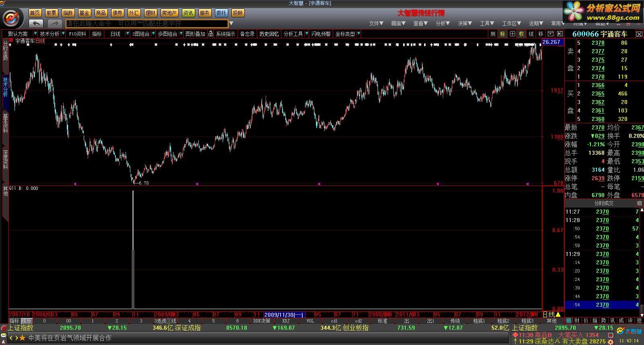The height and width of the screenshot is (345, 644).
Task: Expand the 默认方案 dropdown arrow
Action: point(35,34)
